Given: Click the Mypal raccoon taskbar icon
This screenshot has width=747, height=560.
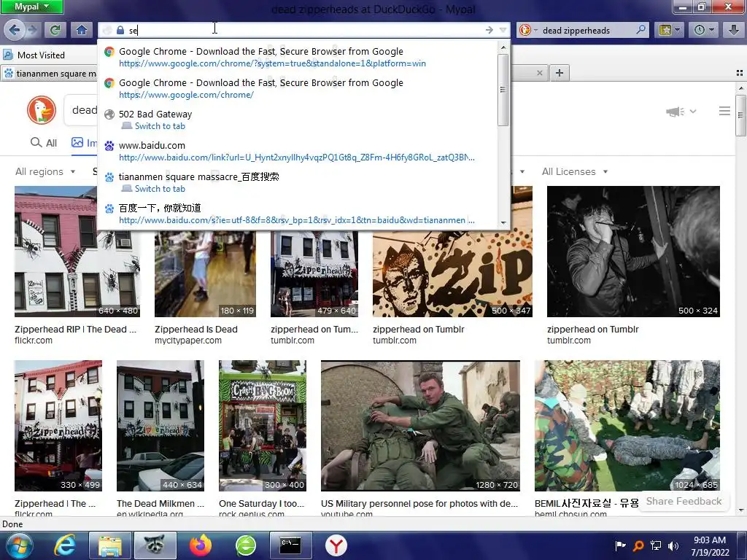Looking at the screenshot, I should point(155,545).
